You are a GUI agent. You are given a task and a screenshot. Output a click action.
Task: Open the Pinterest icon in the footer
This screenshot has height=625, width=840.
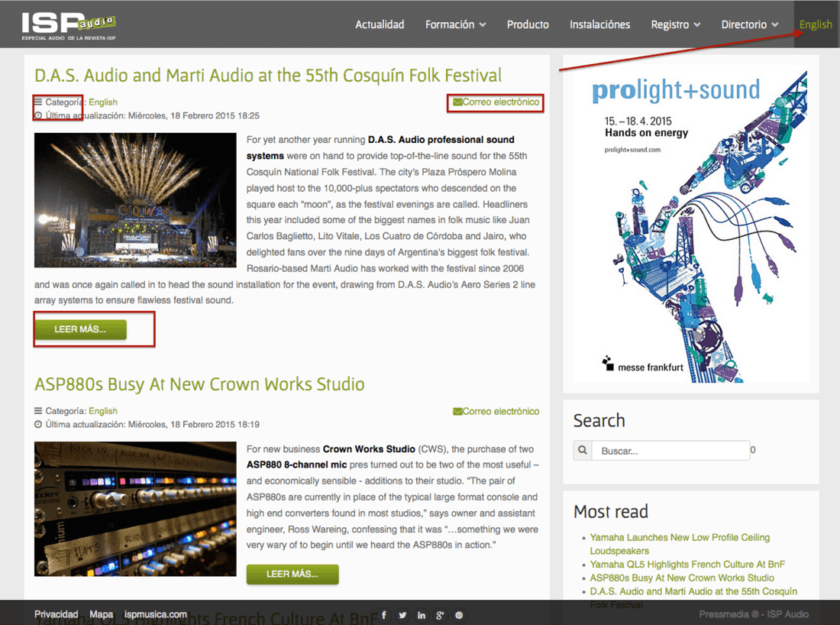coord(459,615)
